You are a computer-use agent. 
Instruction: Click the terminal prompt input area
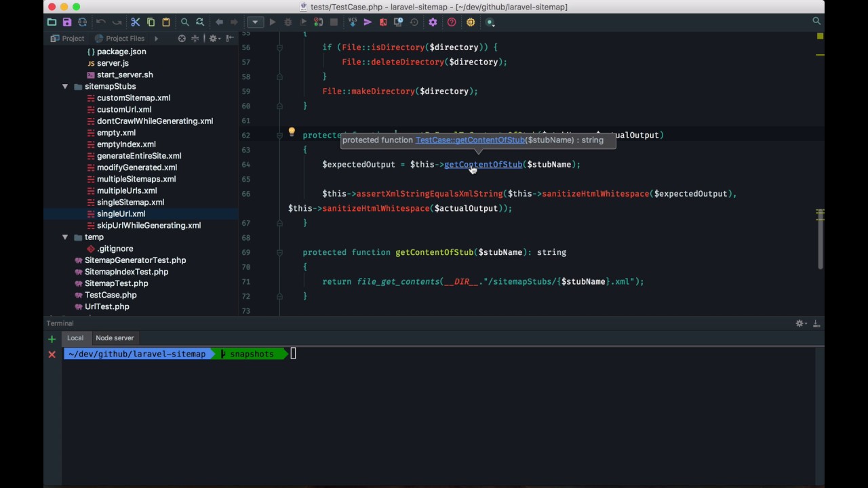tap(294, 354)
